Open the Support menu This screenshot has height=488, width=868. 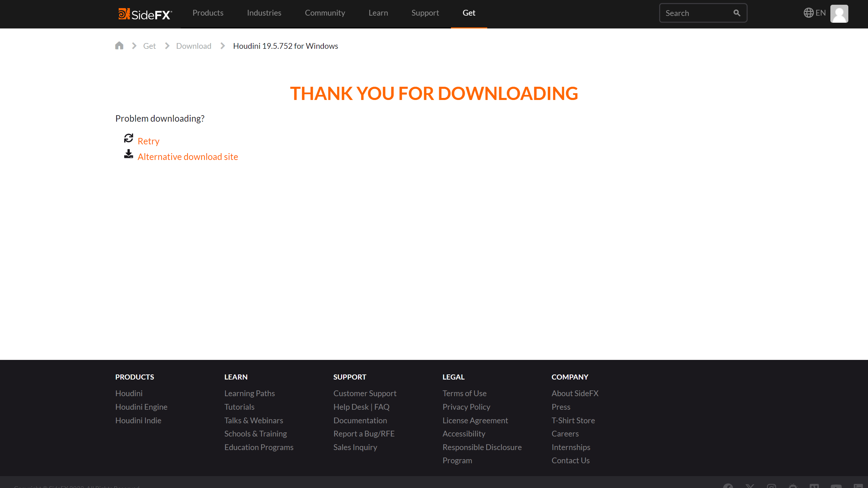[x=425, y=13]
